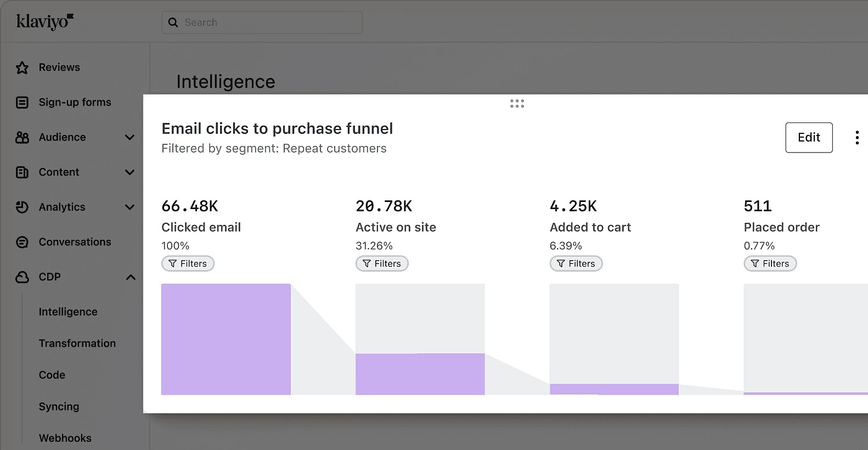Expand the Content section chevron
This screenshot has height=450, width=868.
pyautogui.click(x=129, y=172)
